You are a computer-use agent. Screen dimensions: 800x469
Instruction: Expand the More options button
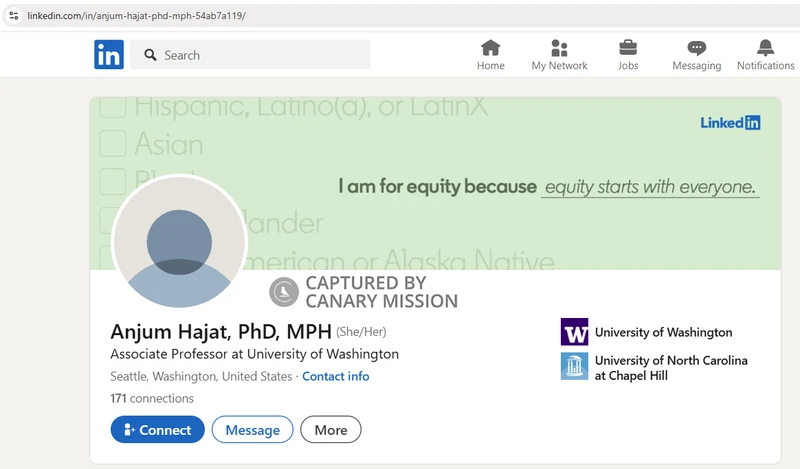330,430
